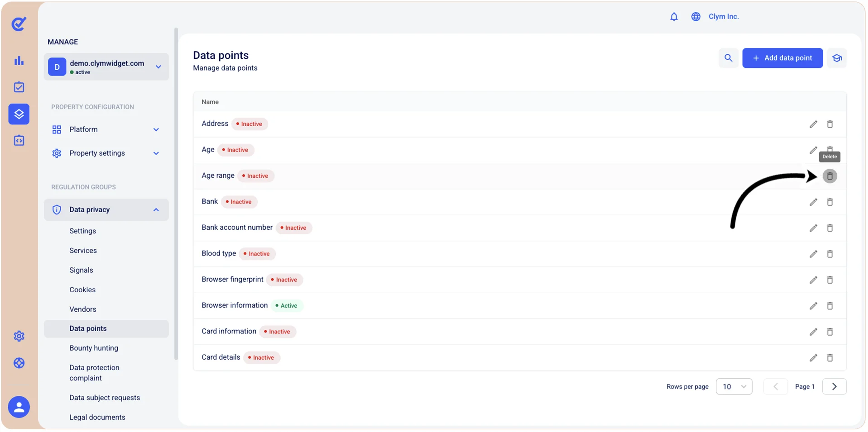Open the graduation cap tutorial icon

point(836,58)
